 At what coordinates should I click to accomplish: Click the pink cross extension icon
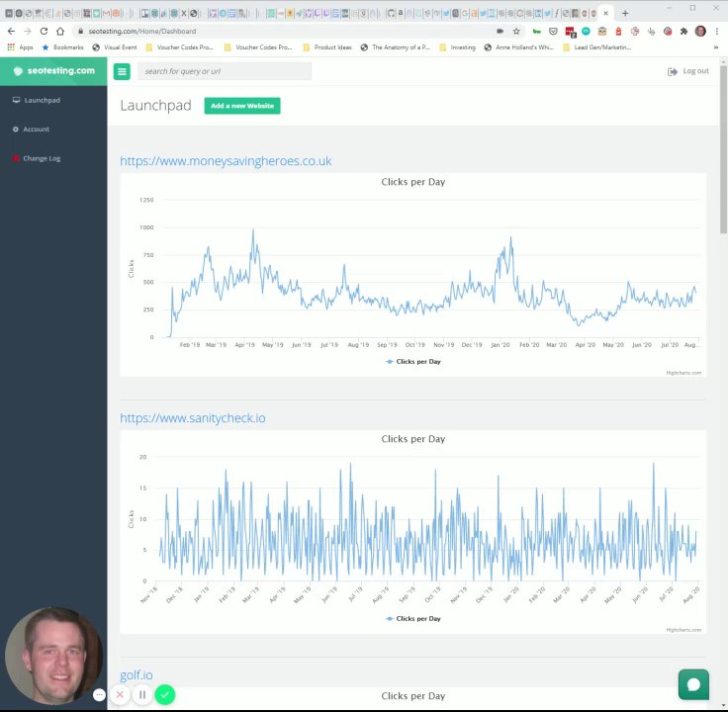(x=635, y=31)
